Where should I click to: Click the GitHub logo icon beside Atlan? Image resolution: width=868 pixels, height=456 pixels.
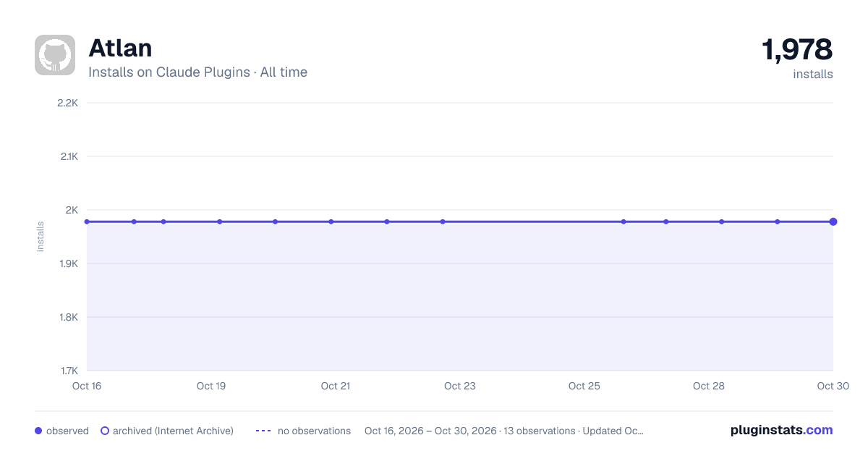(55, 55)
